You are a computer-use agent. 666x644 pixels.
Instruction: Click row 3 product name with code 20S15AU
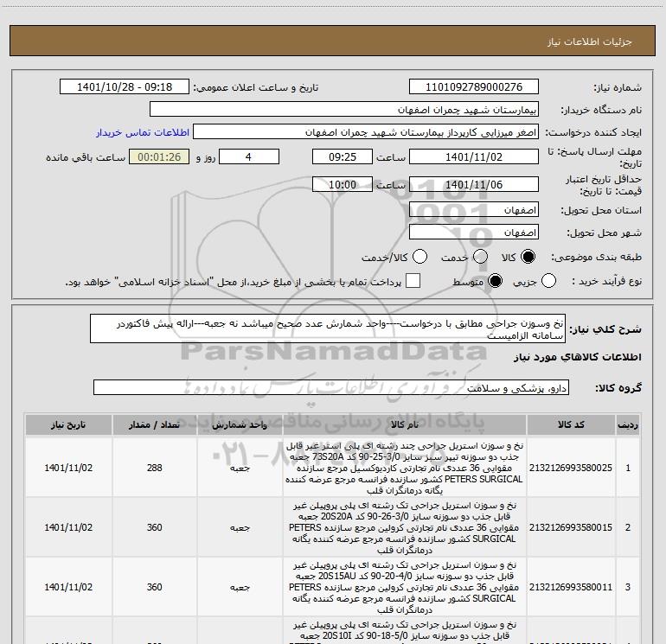405,587
